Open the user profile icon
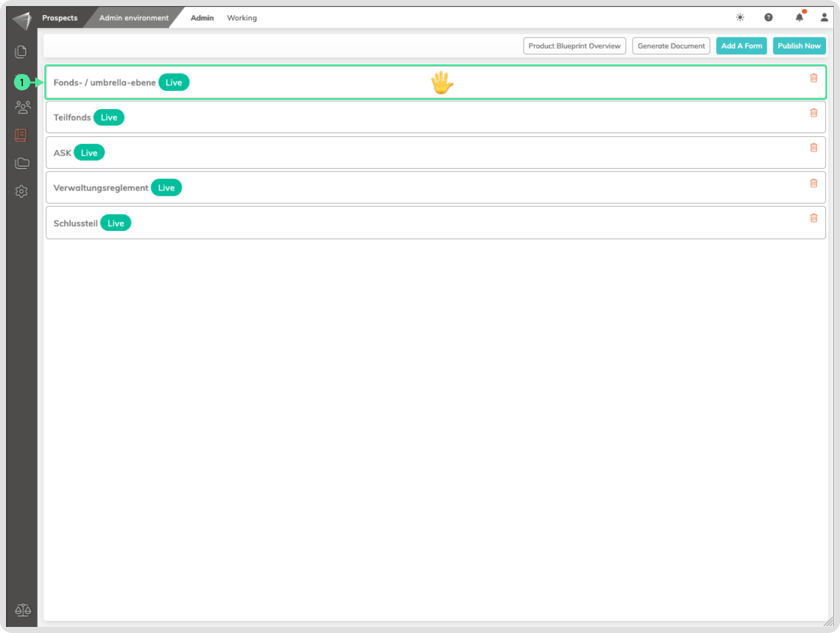840x633 pixels. (x=824, y=18)
